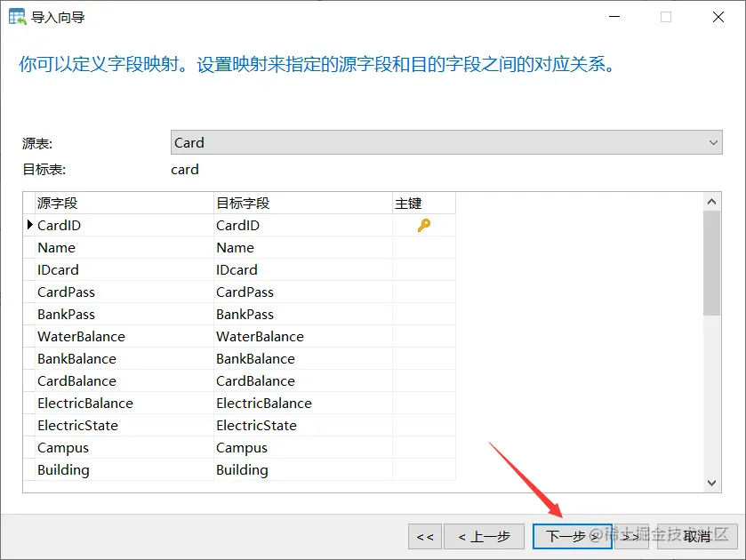Select target field CardBalance cell

(x=303, y=380)
